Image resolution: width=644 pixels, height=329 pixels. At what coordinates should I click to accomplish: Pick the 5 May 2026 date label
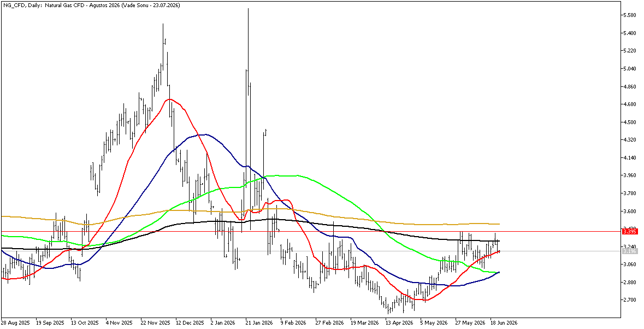coord(433,323)
